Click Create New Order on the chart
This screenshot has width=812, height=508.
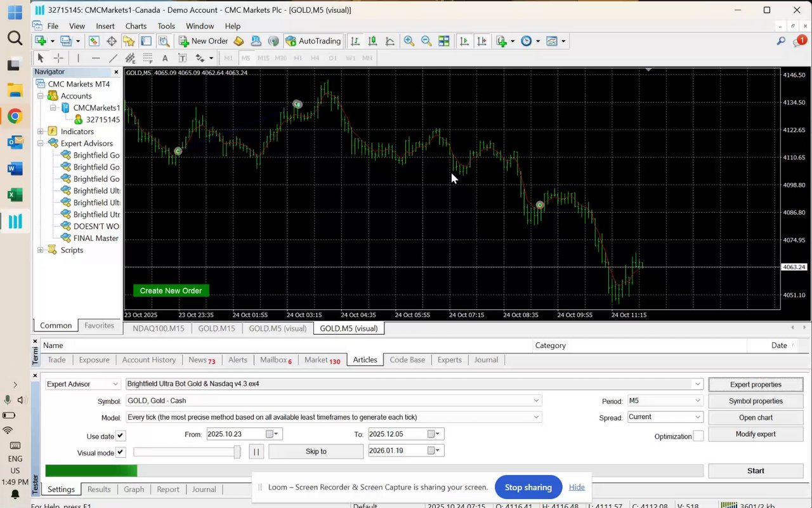tap(171, 291)
